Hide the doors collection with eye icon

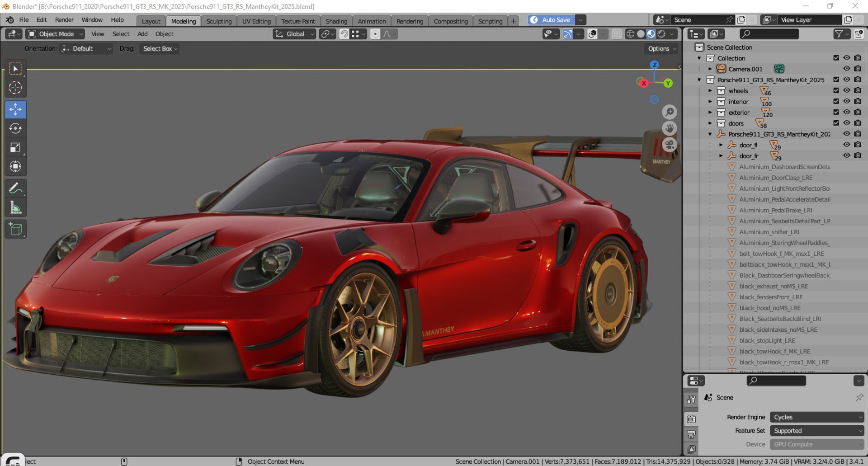(x=847, y=123)
